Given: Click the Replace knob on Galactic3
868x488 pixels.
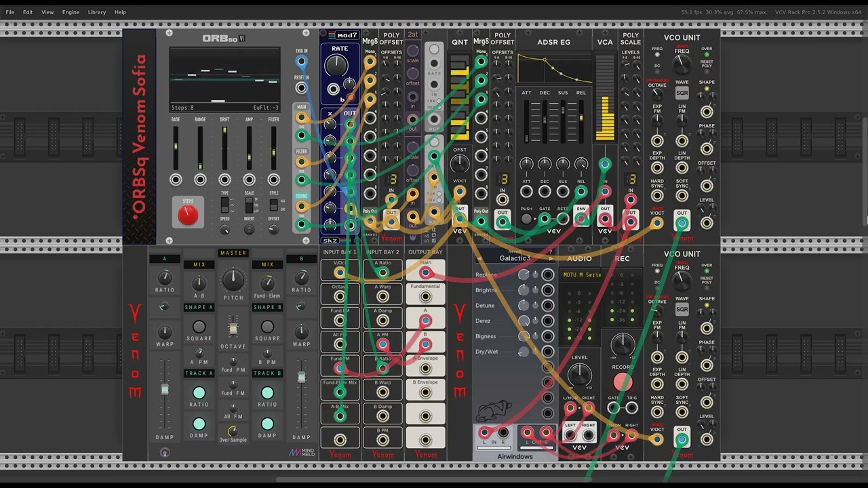Looking at the screenshot, I should click(x=524, y=274).
